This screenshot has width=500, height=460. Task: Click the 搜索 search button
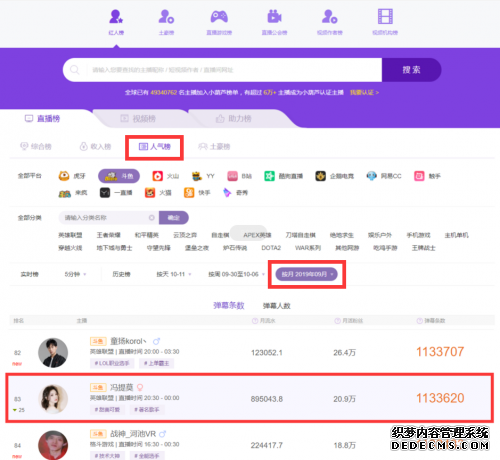click(x=412, y=70)
